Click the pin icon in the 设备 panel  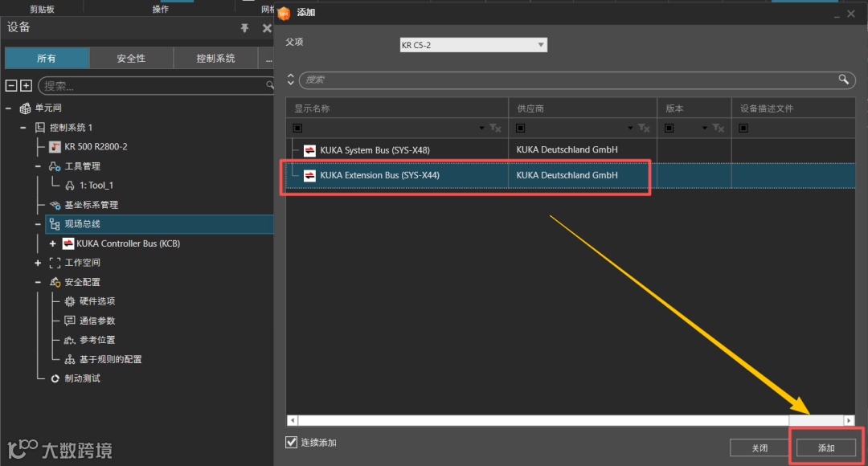coord(244,27)
